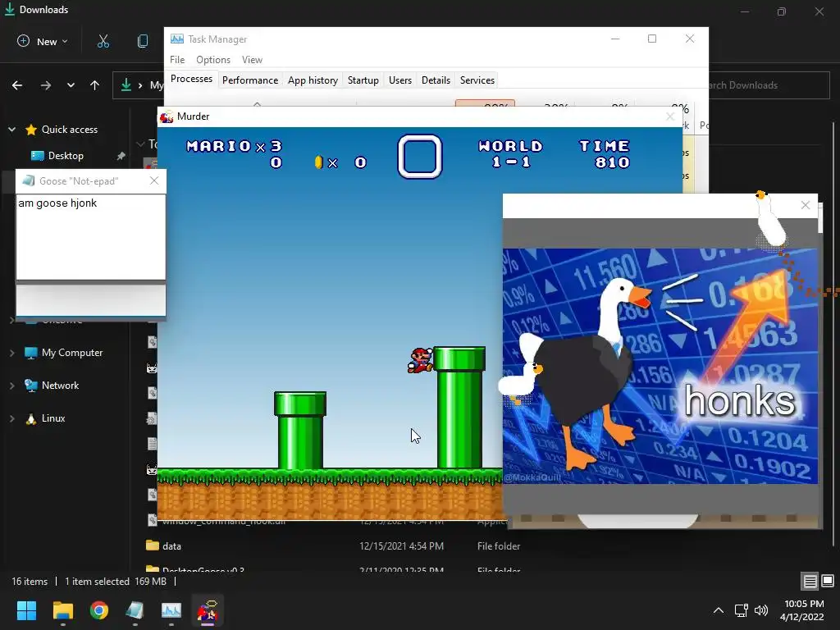Viewport: 840px width, 630px height.
Task: Click the reserve item box in Murder
Action: (420, 157)
